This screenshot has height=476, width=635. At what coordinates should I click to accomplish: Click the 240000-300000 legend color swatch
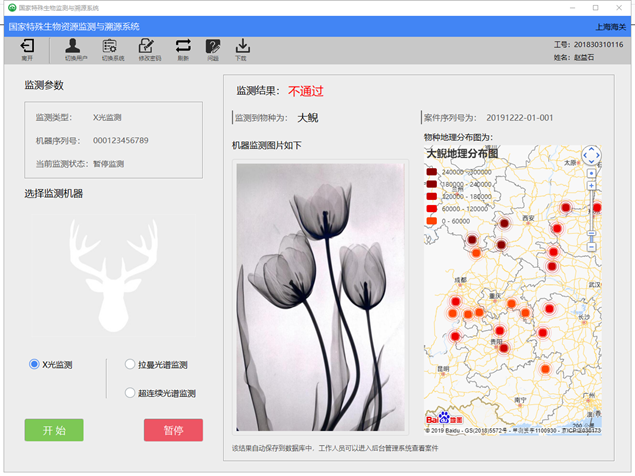pyautogui.click(x=432, y=172)
